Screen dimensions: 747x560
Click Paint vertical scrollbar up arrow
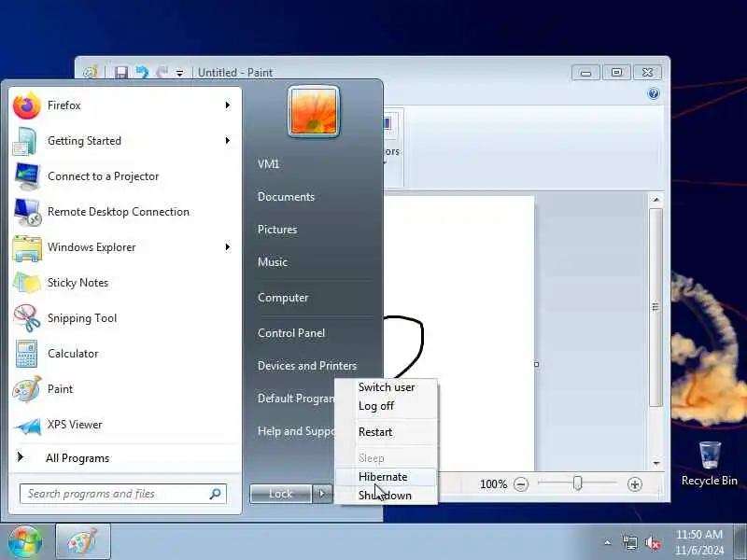[x=656, y=200]
